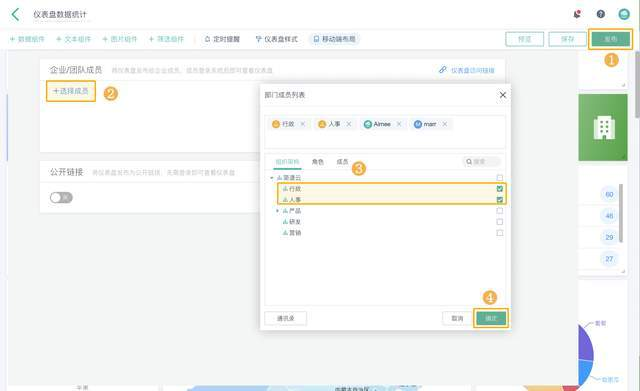Viewport: 640px width, 391px height.
Task: Open the 仪表盘访问链接 dashboard link
Action: (472, 70)
